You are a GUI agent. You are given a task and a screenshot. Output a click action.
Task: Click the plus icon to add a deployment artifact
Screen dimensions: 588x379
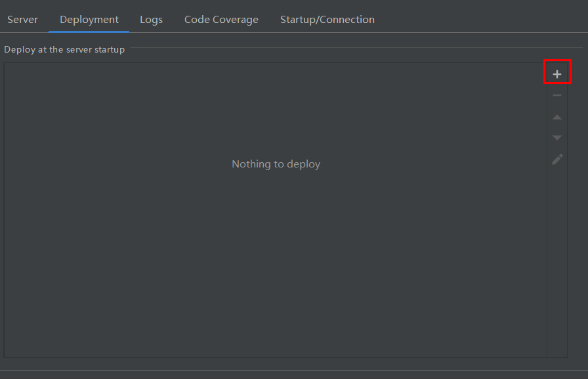557,74
